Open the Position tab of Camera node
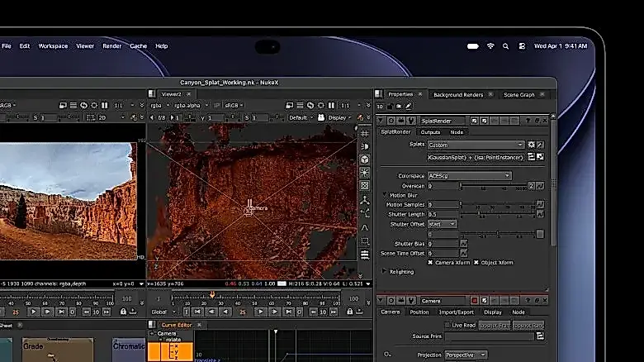The image size is (644, 362). [419, 312]
